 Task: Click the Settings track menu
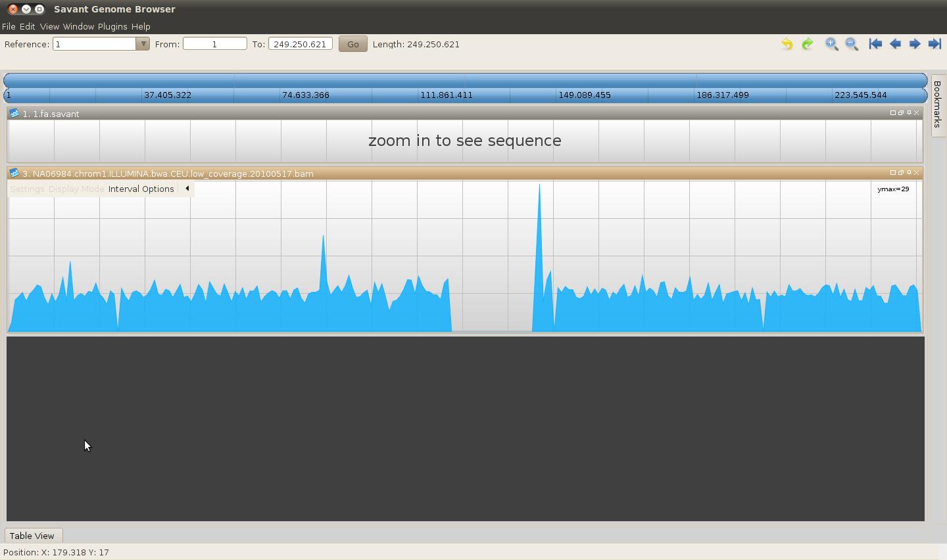click(27, 189)
